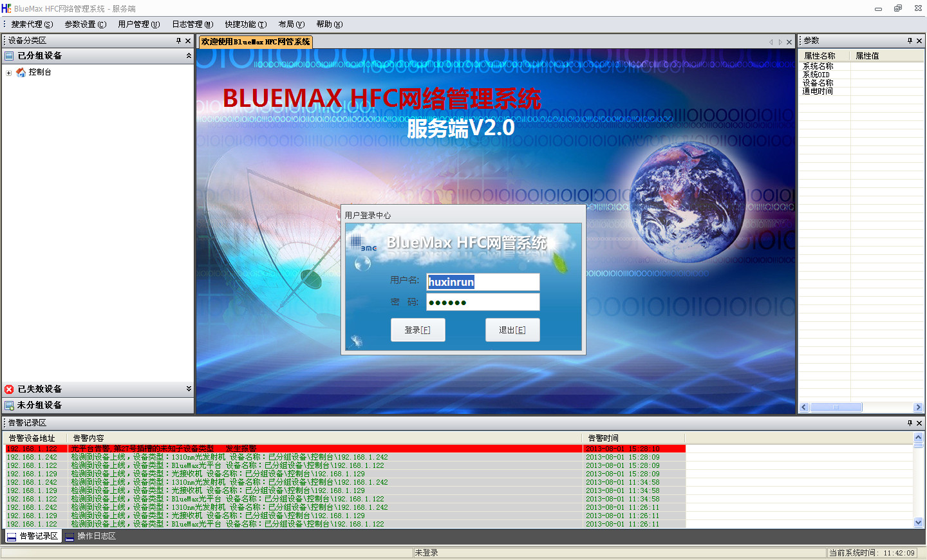Close the 设备分类区 panel

pos(188,41)
